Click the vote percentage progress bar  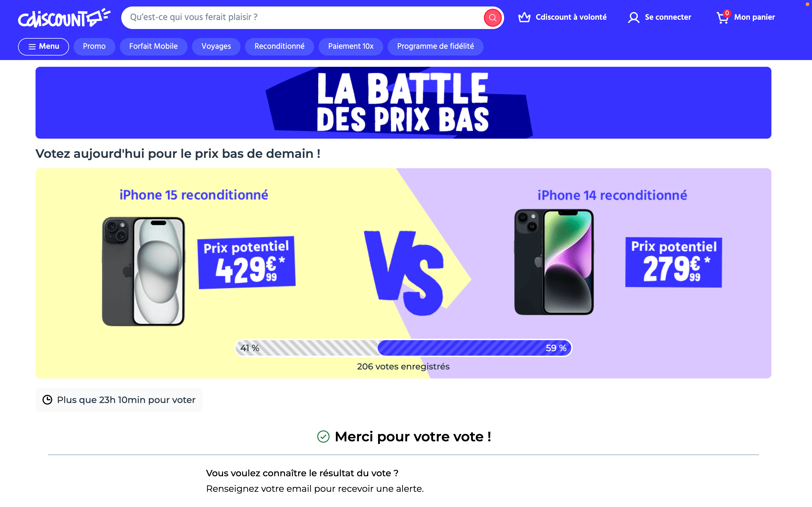[403, 348]
